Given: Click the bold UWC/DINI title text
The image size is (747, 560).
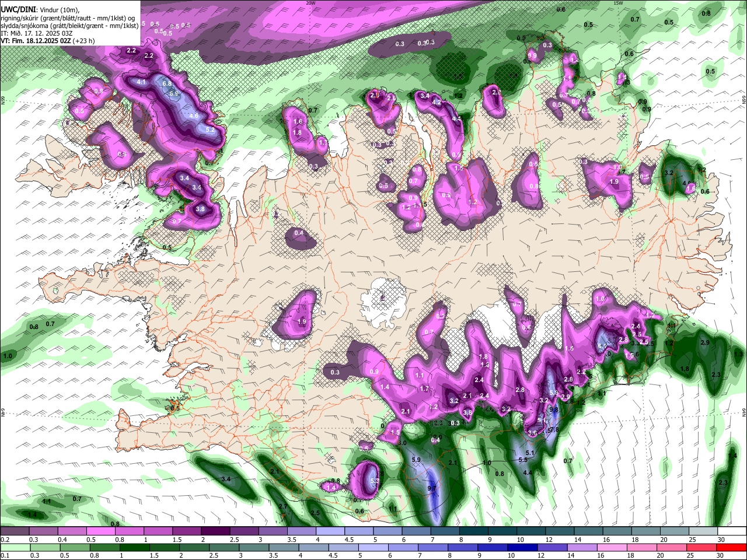Looking at the screenshot, I should [x=18, y=10].
